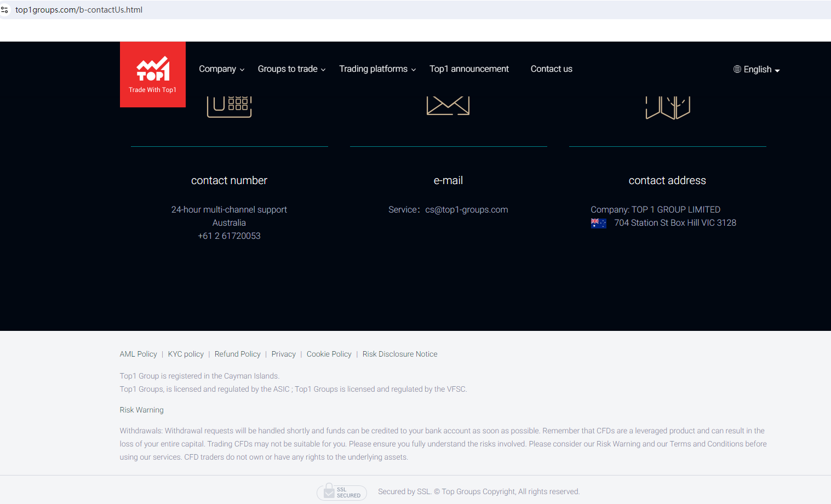Open the Top1 announcement page
The image size is (831, 504).
click(469, 69)
